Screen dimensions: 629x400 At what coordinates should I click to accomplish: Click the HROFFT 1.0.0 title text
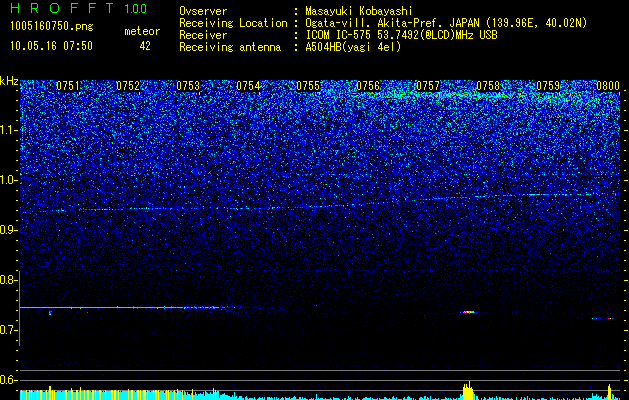(x=79, y=8)
